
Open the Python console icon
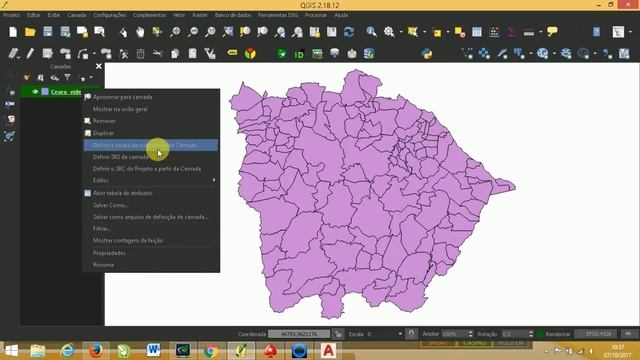tap(427, 53)
